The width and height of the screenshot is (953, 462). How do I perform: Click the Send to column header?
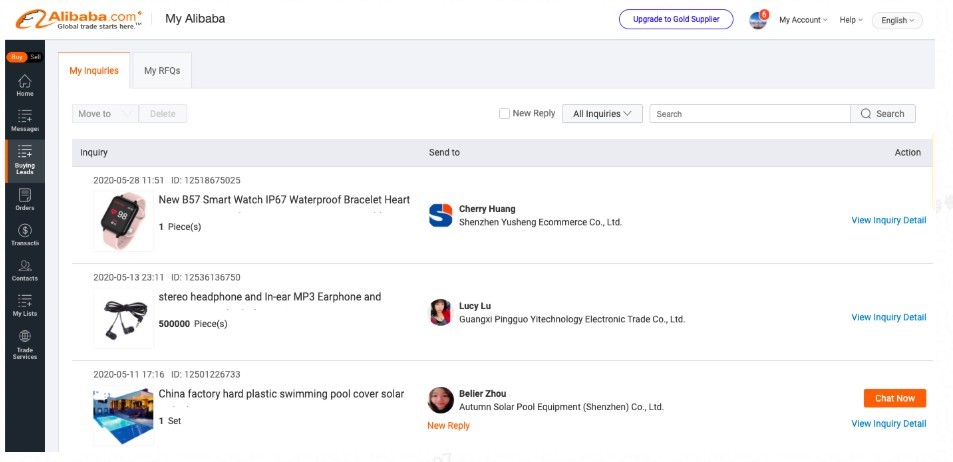(444, 153)
